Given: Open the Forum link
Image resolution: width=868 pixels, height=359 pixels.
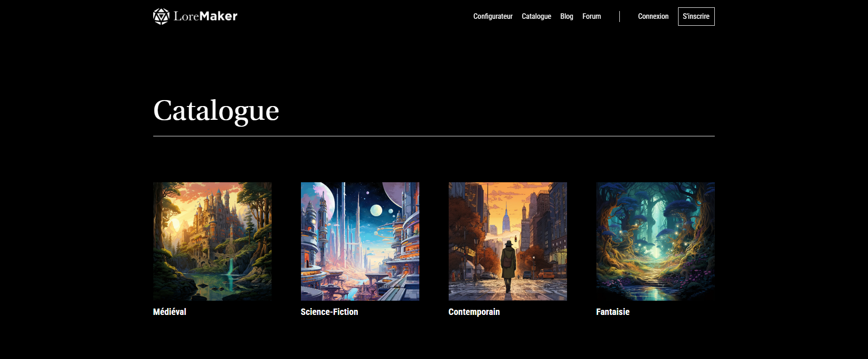Looking at the screenshot, I should coord(591,17).
